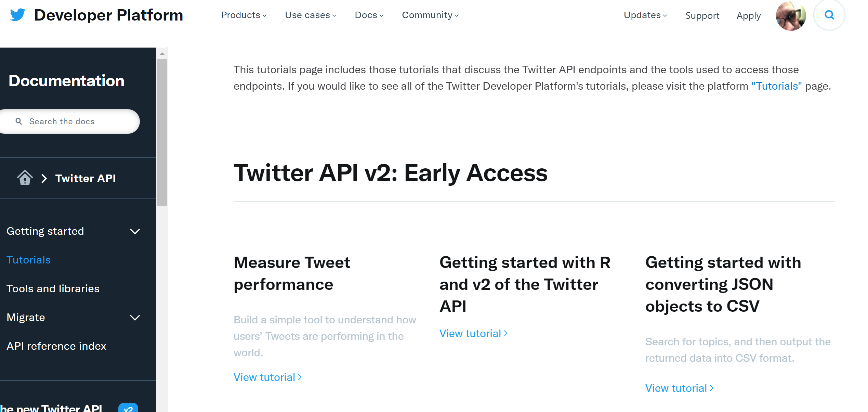Click the Twitter bird logo
The width and height of the screenshot is (868, 412).
[x=18, y=15]
